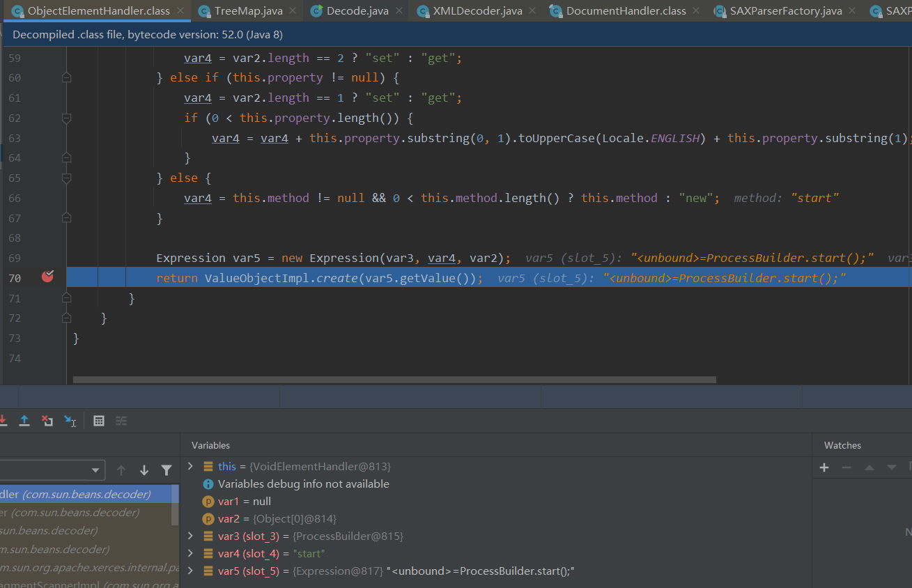The width and height of the screenshot is (912, 588).
Task: Expand the 'this' VoidElementHandler variable
Action: coord(190,466)
